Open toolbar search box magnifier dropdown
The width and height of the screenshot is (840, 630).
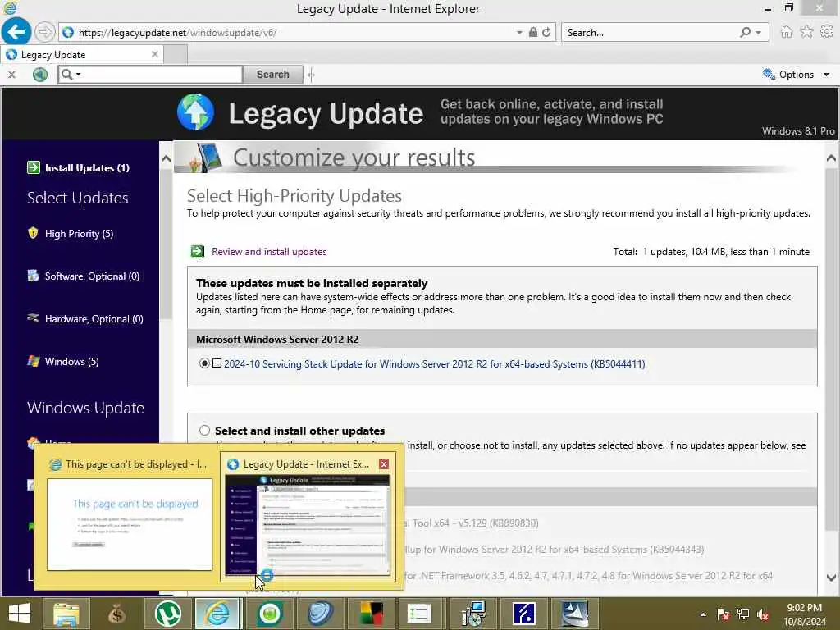71,75
